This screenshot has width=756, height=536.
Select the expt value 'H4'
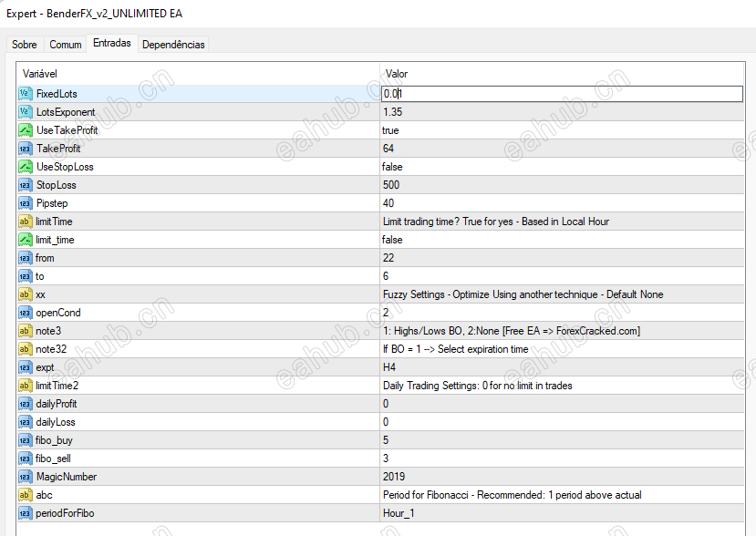point(389,367)
